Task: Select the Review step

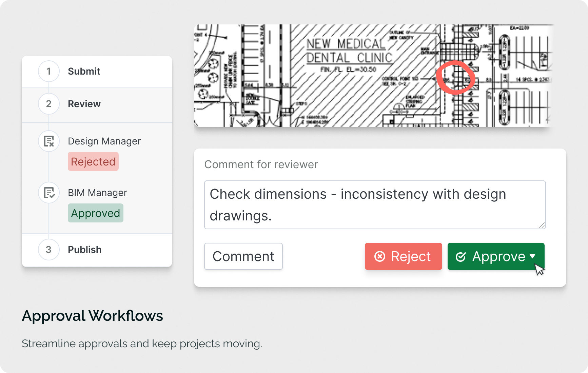Action: (x=84, y=104)
